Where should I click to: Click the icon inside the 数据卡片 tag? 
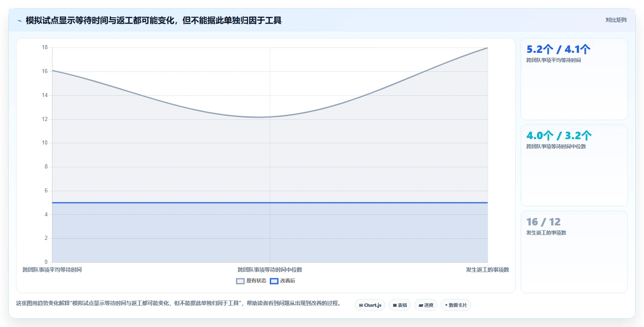click(446, 305)
